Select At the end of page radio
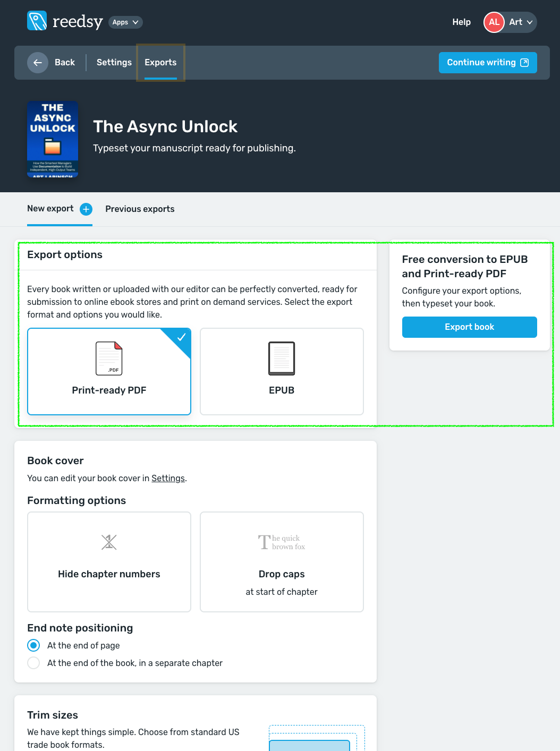 (33, 645)
